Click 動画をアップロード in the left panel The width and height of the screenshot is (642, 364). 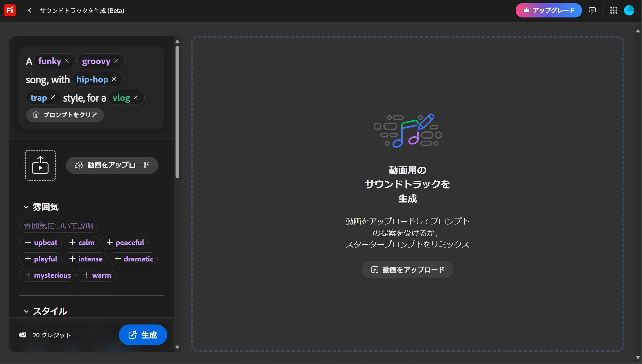[x=112, y=165]
